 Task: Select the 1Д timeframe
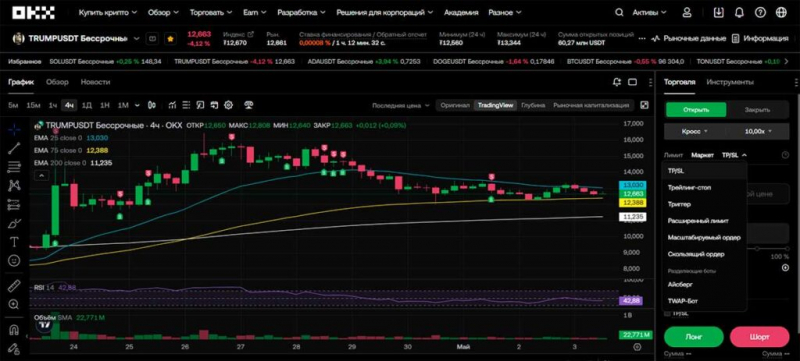[x=87, y=106]
